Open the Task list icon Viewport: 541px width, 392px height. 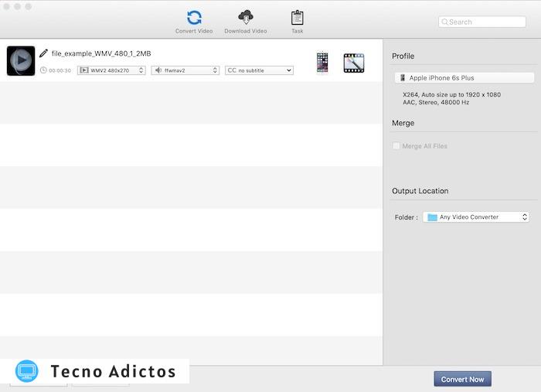pos(297,21)
